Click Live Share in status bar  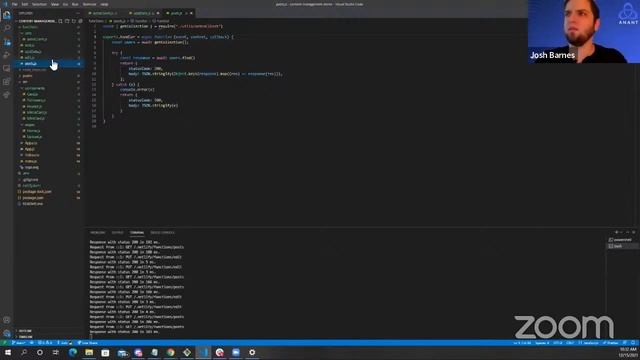pos(87,343)
